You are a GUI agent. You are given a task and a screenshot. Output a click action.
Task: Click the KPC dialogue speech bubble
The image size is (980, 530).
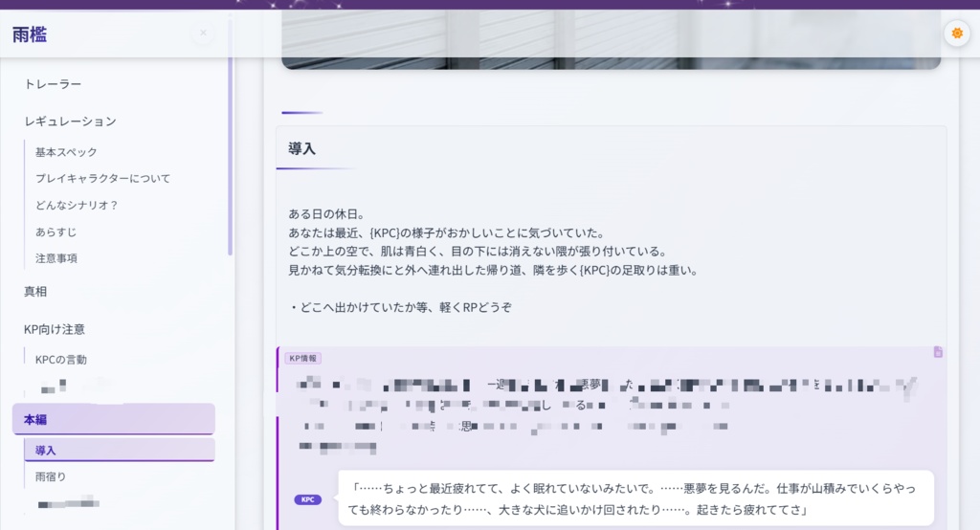(x=635, y=498)
